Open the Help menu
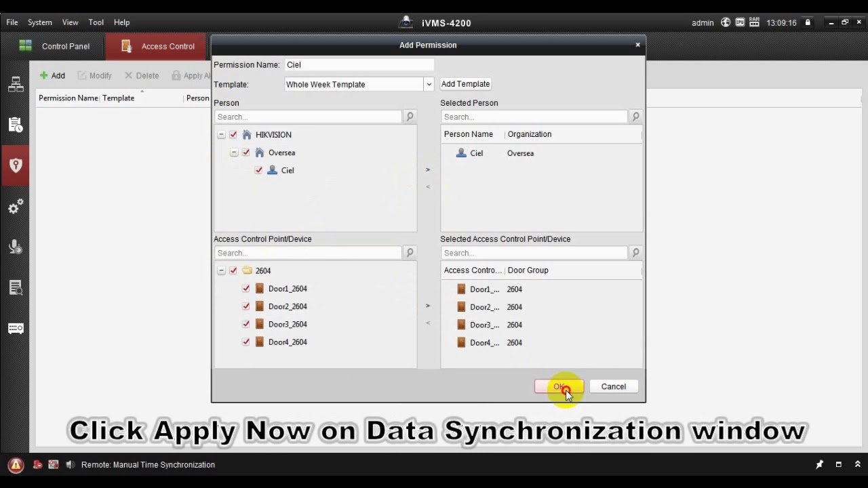Screen dimensions: 868x488 coord(122,22)
